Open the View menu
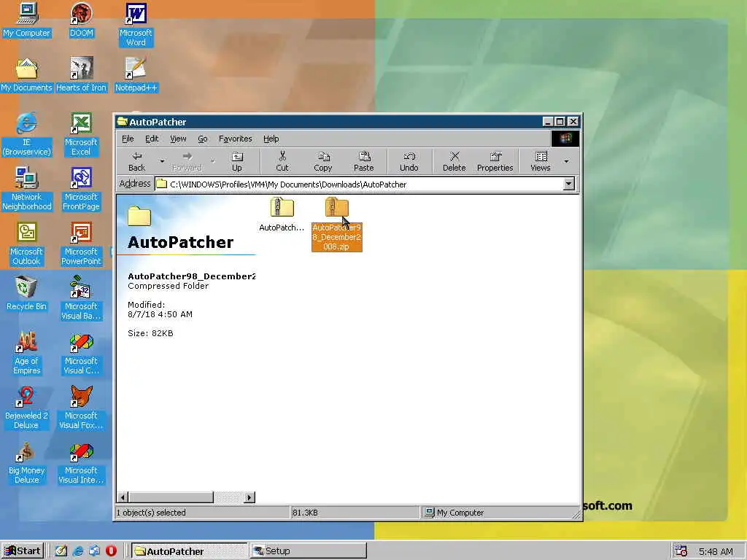747x560 pixels. point(178,139)
